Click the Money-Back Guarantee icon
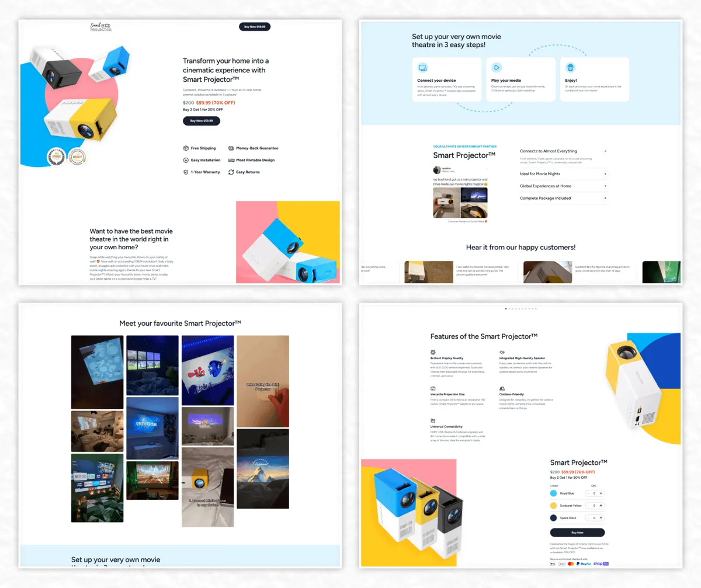Image resolution: width=701 pixels, height=588 pixels. click(231, 148)
